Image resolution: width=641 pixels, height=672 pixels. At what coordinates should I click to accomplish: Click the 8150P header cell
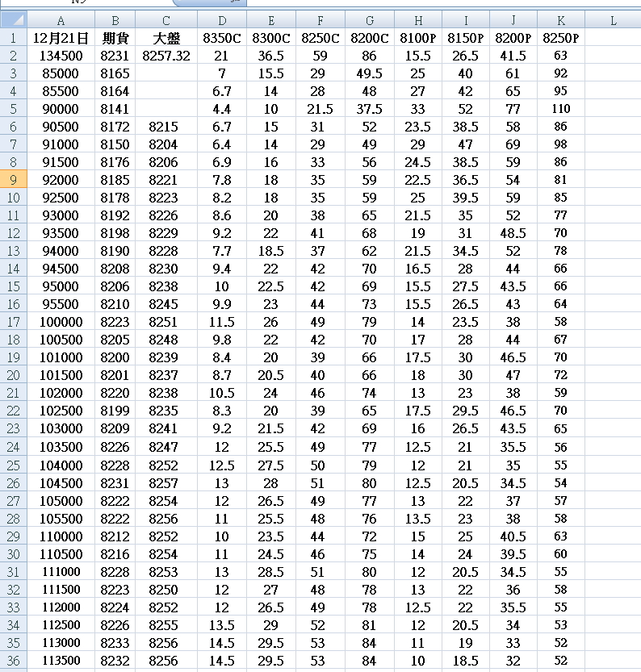(x=466, y=38)
